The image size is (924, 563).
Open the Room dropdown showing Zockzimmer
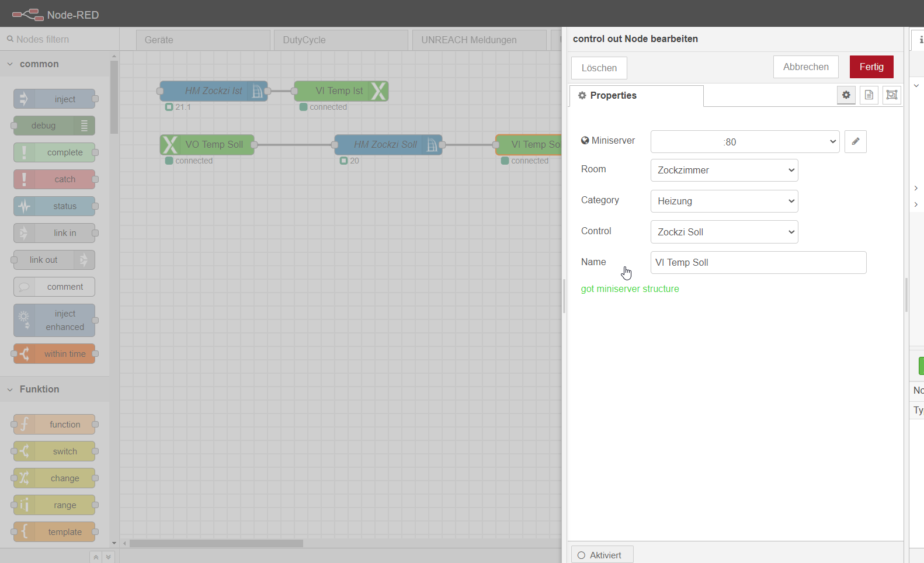click(724, 170)
